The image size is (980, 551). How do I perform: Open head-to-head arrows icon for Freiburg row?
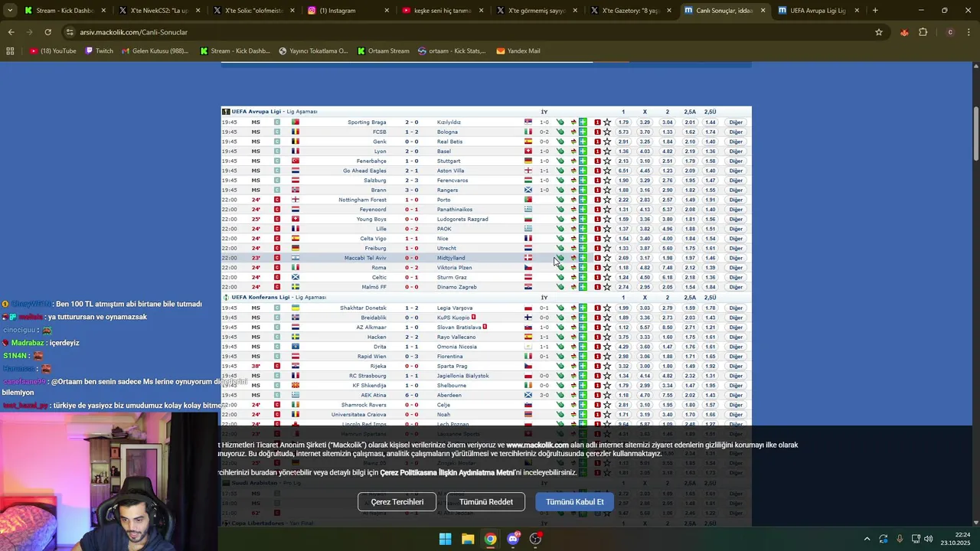pyautogui.click(x=573, y=249)
